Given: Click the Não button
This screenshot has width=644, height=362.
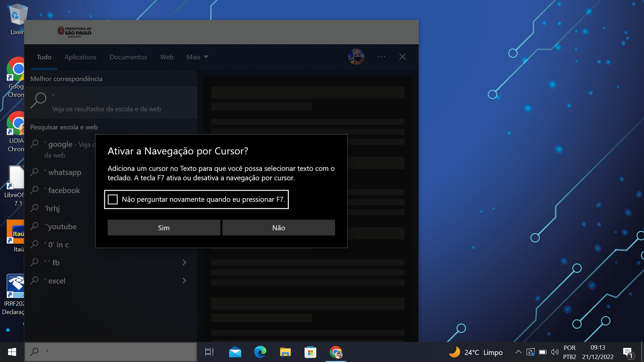Looking at the screenshot, I should tap(278, 228).
